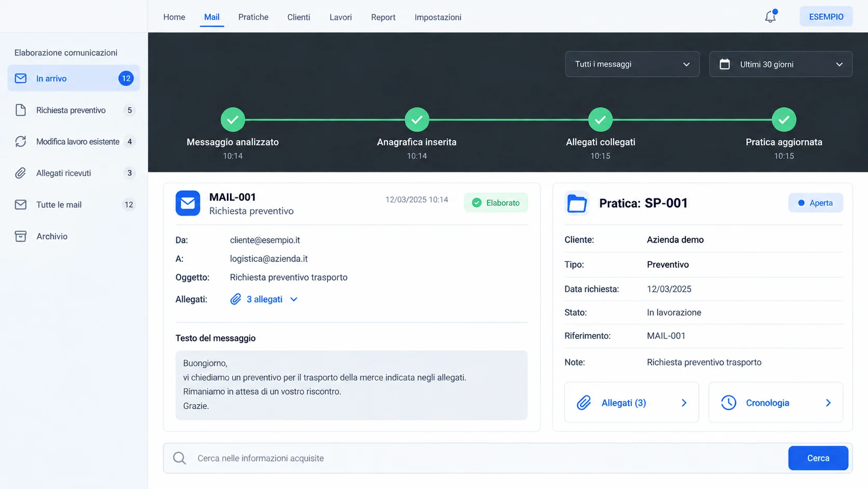
Task: Click the Pratica aggiornata completed step marker
Action: pos(784,120)
